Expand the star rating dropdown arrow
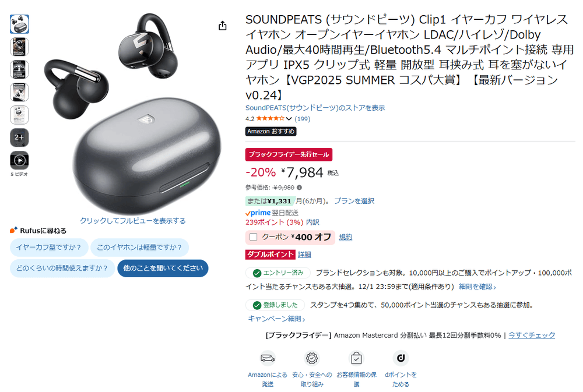The image size is (583, 392). (289, 119)
